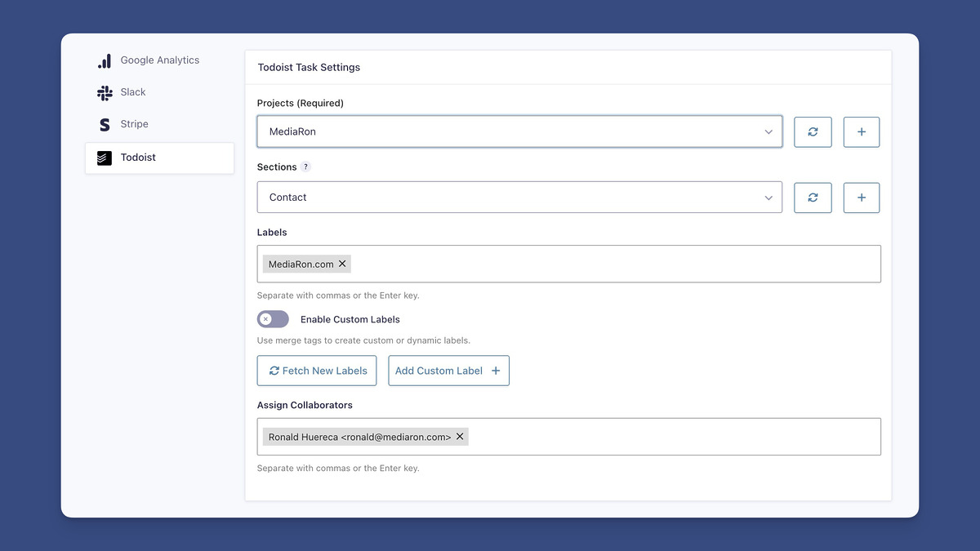Image resolution: width=980 pixels, height=551 pixels.
Task: Open the Projects dropdown showing MediaRon
Action: tap(519, 131)
